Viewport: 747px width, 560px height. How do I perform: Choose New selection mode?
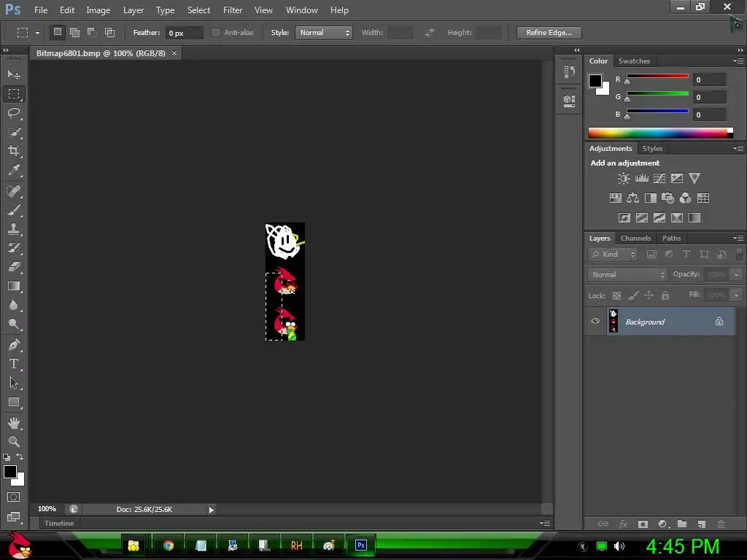point(57,32)
